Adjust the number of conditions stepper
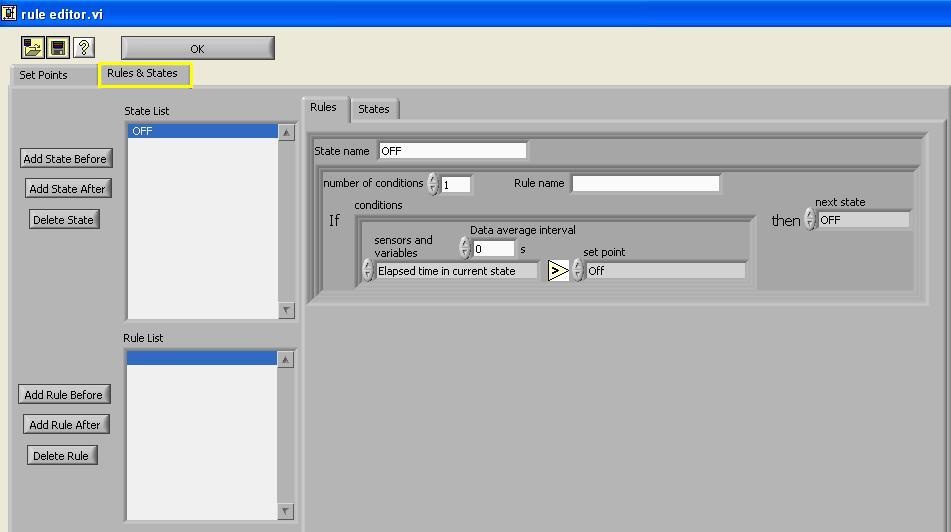The width and height of the screenshot is (951, 532). [432, 183]
